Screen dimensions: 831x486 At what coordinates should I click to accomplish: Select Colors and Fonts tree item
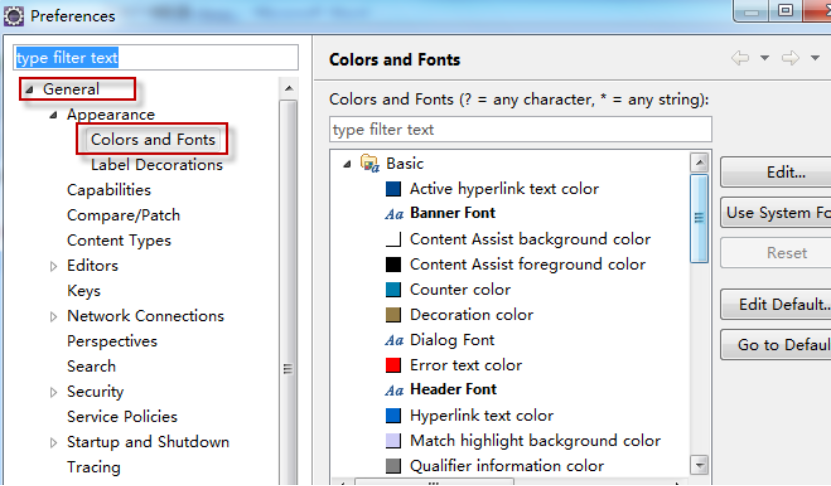(x=153, y=139)
